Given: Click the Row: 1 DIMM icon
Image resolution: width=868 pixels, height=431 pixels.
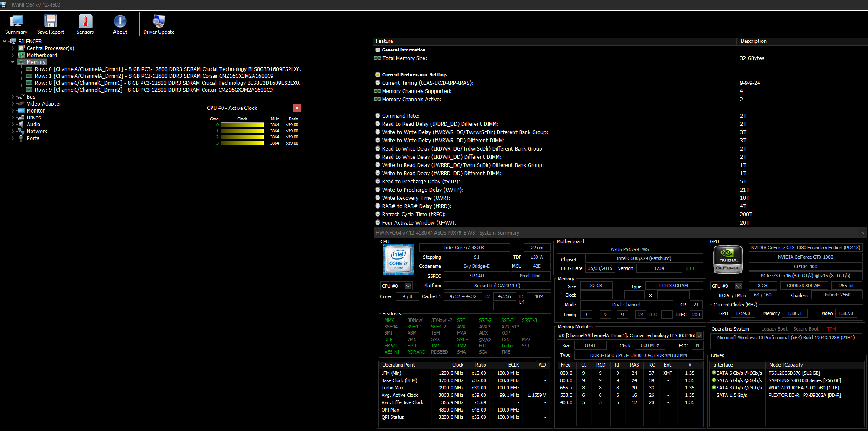Looking at the screenshot, I should [x=29, y=76].
